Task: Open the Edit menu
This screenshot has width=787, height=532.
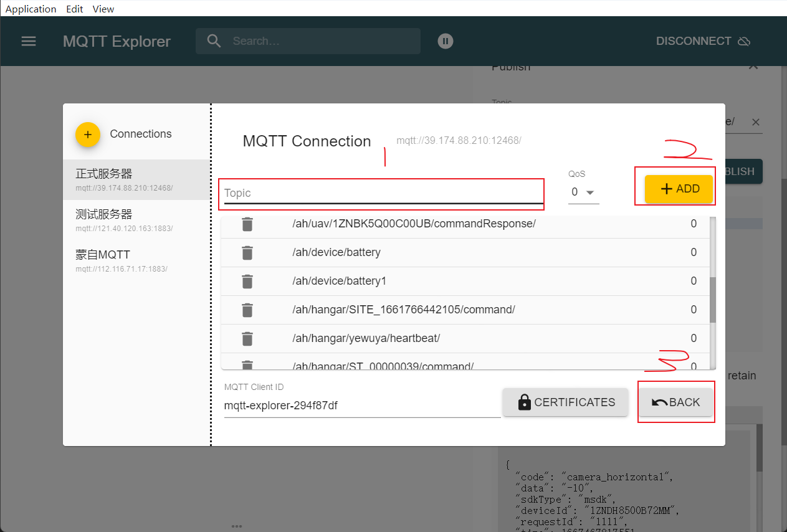Action: click(x=74, y=9)
